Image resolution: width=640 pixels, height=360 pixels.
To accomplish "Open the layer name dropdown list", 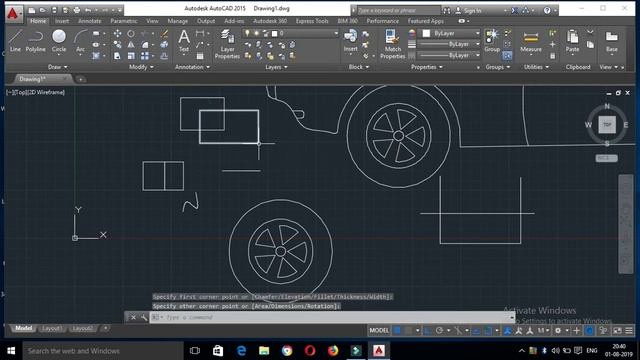I will 336,33.
